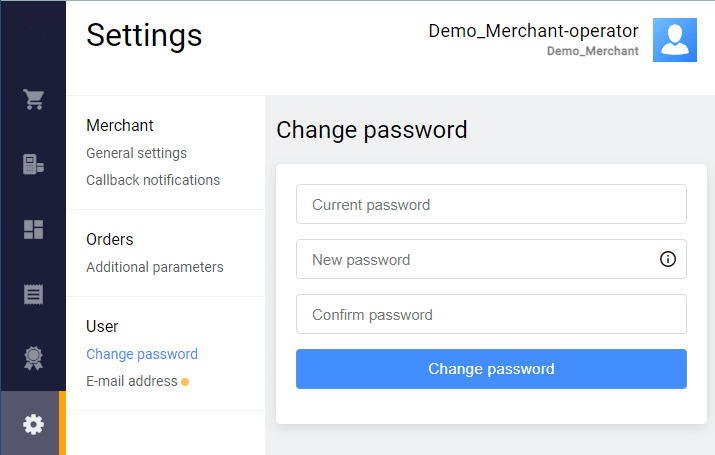715x455 pixels.
Task: Click the user avatar profile picture
Action: (x=675, y=40)
